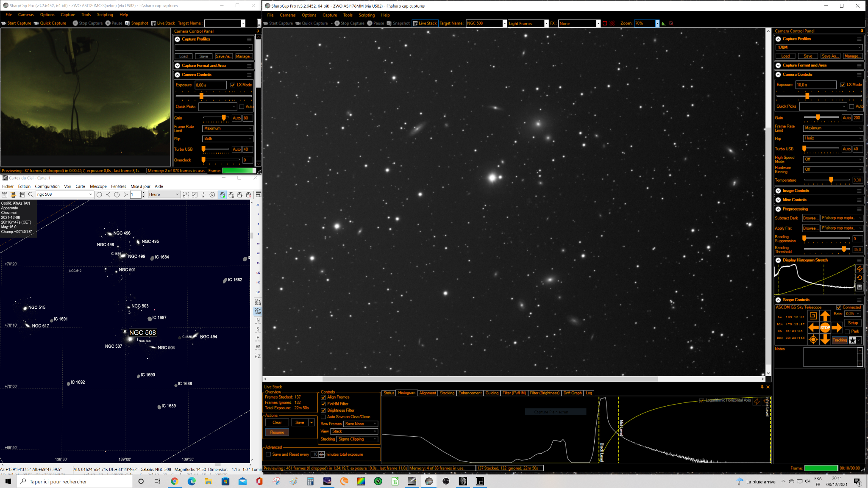Click the current time clock icon in Cartes du Ciel
The width and height of the screenshot is (868, 488).
(x=99, y=194)
